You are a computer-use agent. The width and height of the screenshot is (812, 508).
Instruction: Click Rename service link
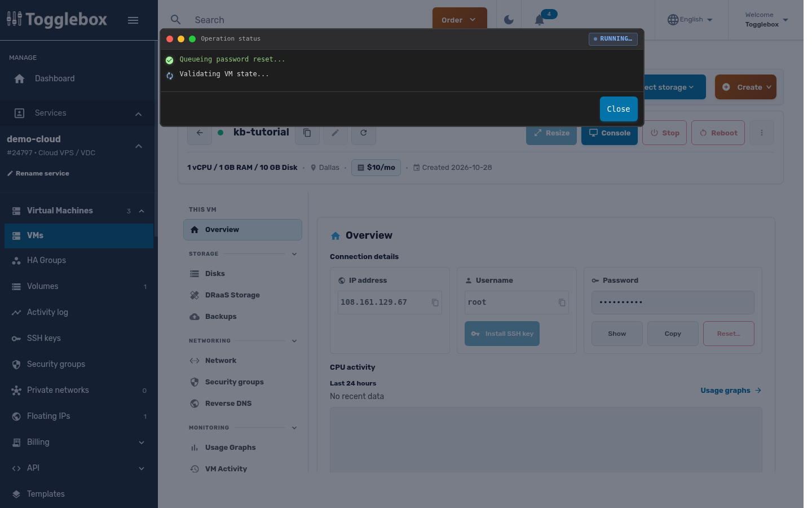coord(38,173)
